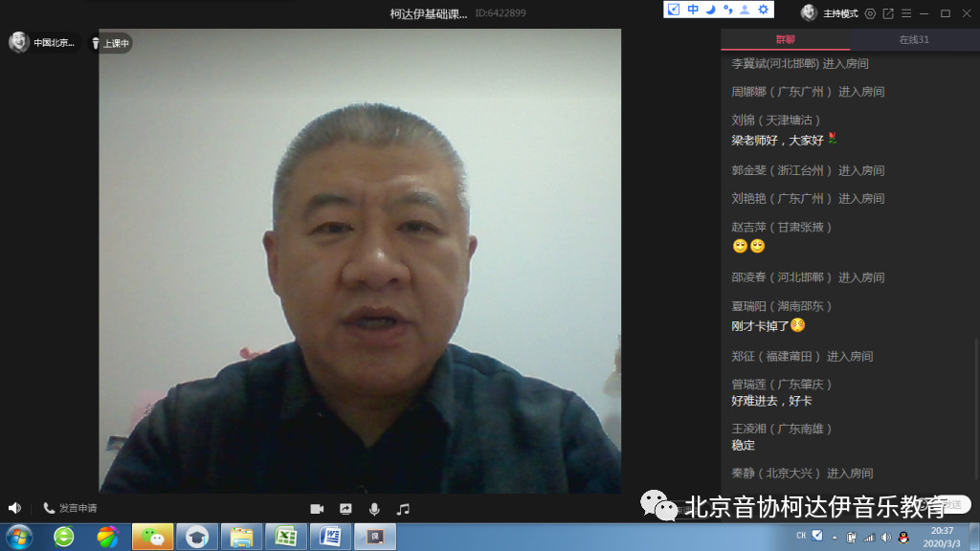The height and width of the screenshot is (551, 980).
Task: Click the entry 李冀斌(河北邯郸) 进入房间
Action: [x=800, y=64]
